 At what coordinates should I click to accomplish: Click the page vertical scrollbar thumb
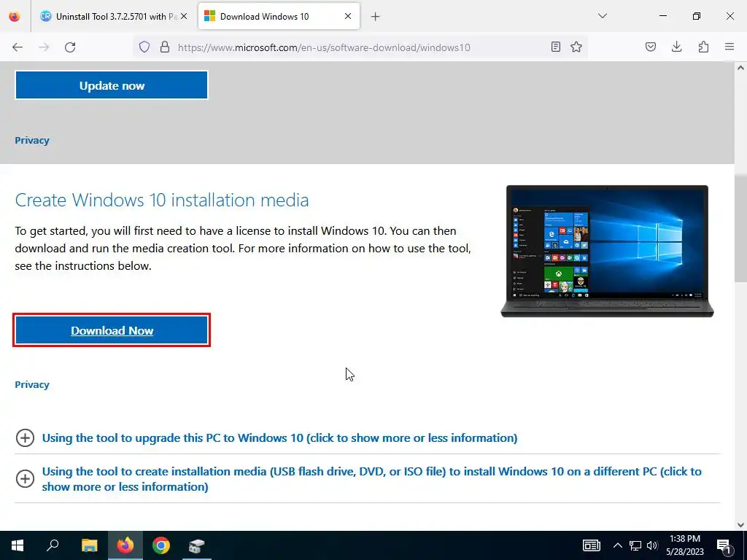(740, 228)
